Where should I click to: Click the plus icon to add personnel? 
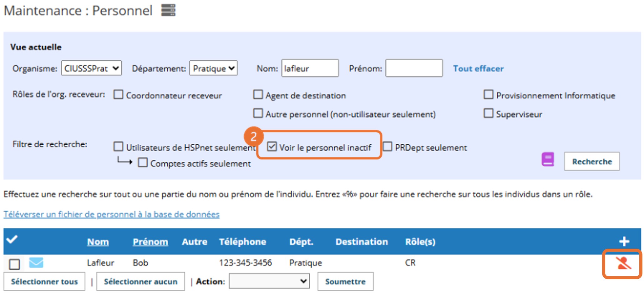click(624, 241)
